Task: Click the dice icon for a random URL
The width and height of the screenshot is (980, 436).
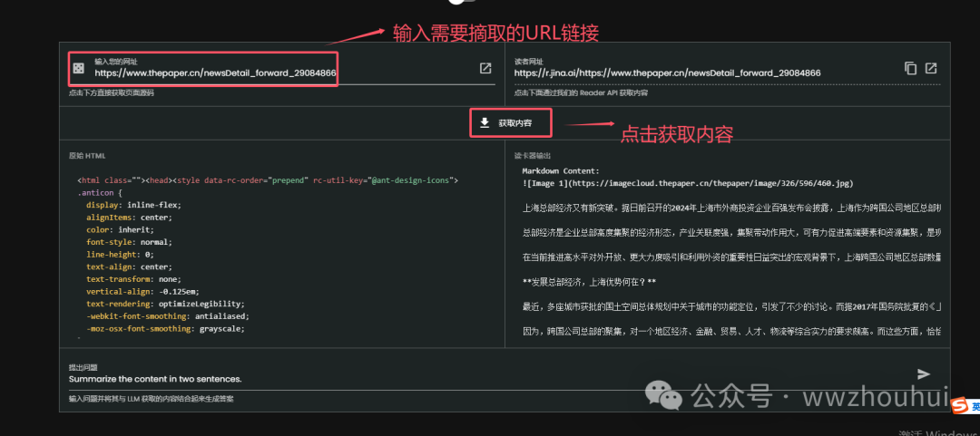Action: click(79, 69)
